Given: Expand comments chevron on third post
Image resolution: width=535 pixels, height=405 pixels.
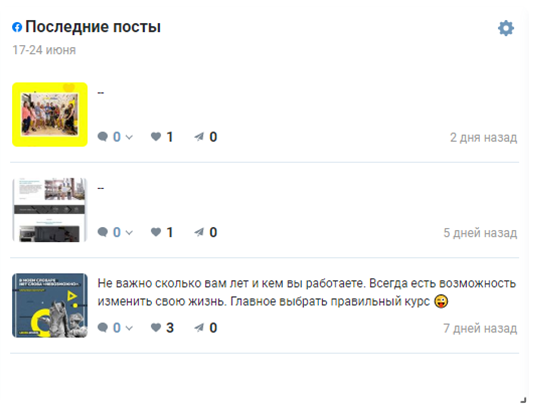Looking at the screenshot, I should pyautogui.click(x=129, y=328).
